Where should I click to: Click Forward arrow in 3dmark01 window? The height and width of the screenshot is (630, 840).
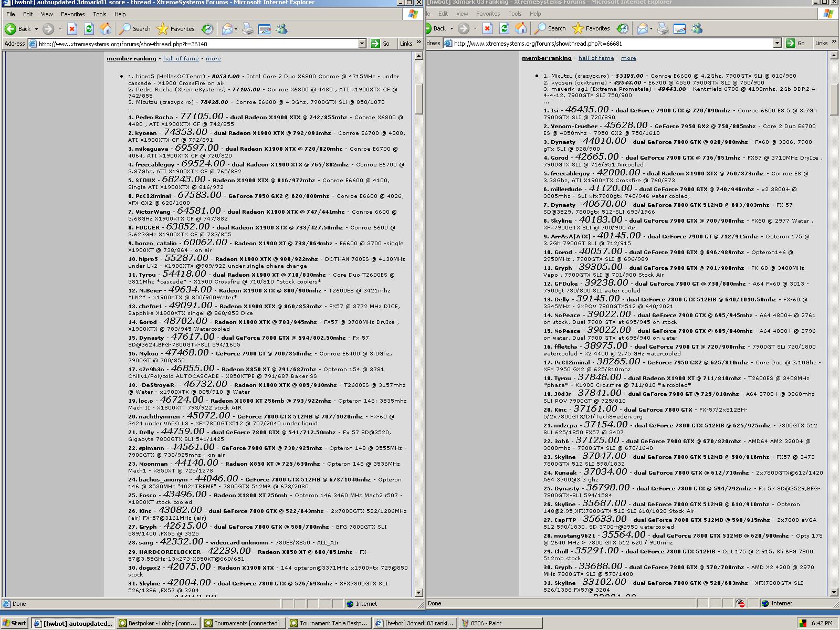click(48, 29)
